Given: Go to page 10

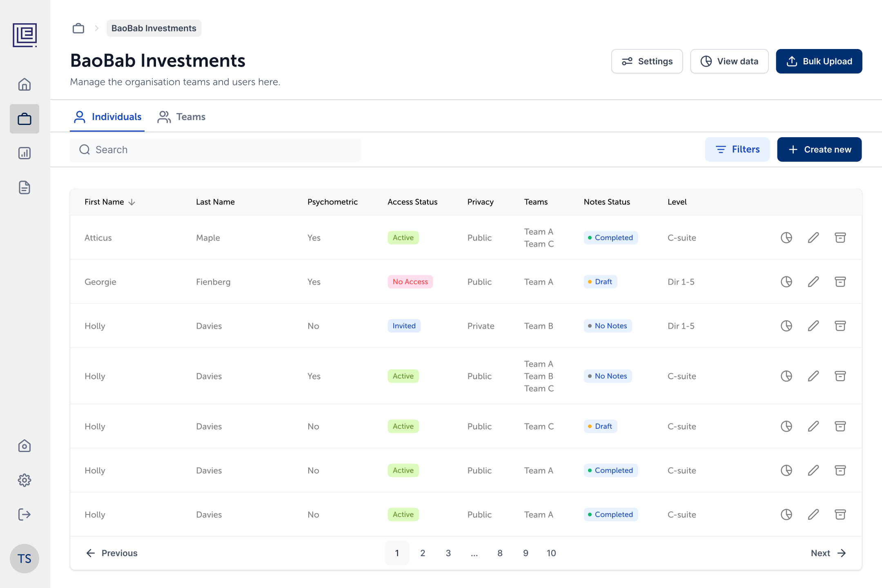Looking at the screenshot, I should tap(551, 553).
